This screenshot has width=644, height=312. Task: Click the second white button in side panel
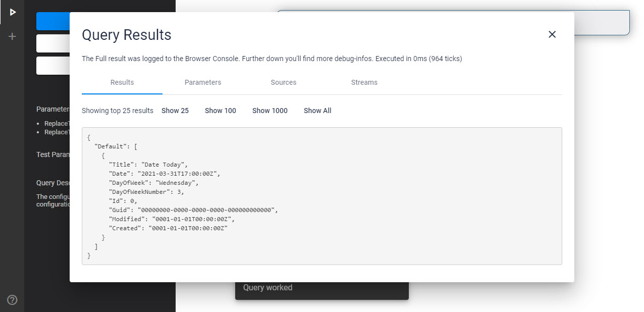(x=53, y=66)
